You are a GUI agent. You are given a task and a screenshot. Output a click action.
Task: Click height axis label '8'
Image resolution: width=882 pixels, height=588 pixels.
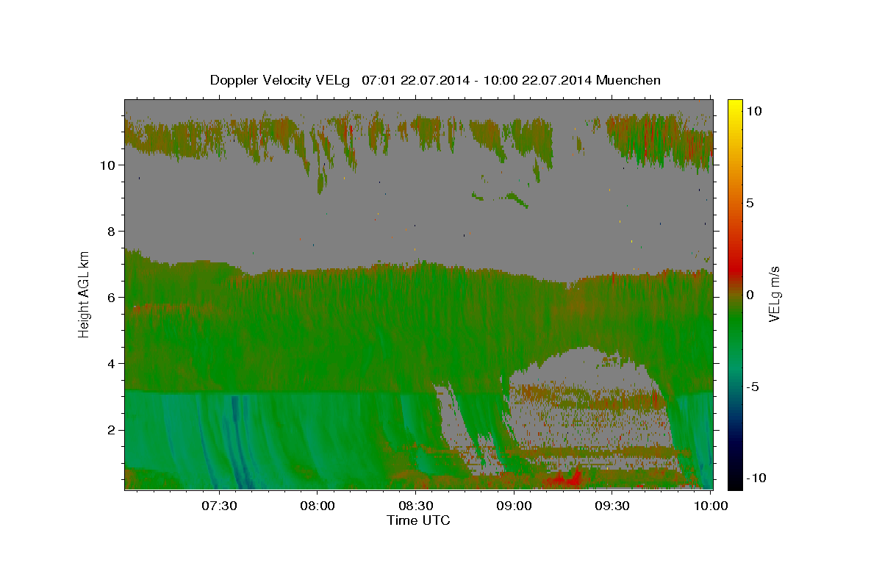click(110, 232)
